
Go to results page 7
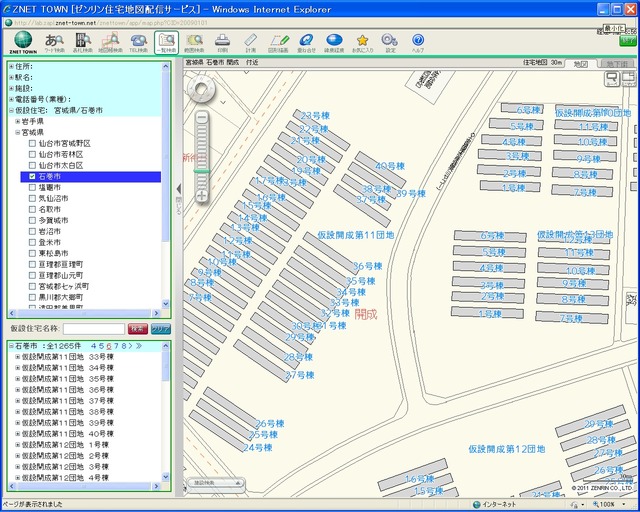pyautogui.click(x=116, y=346)
